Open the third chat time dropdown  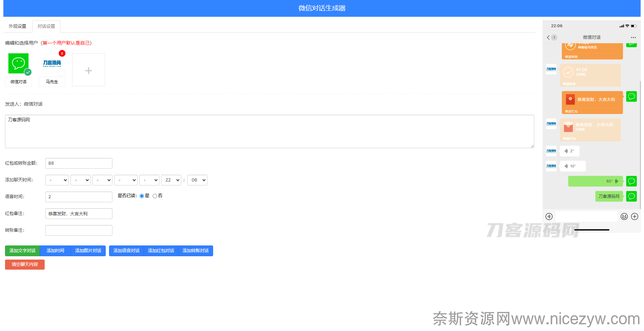[x=102, y=180]
